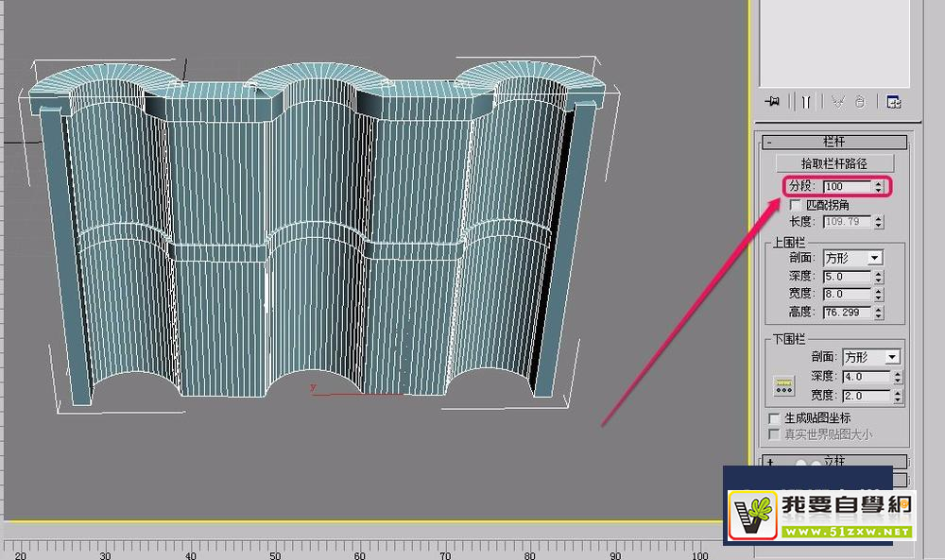The width and height of the screenshot is (945, 560).
Task: Click the 分段 spinner up arrow
Action: click(x=877, y=183)
